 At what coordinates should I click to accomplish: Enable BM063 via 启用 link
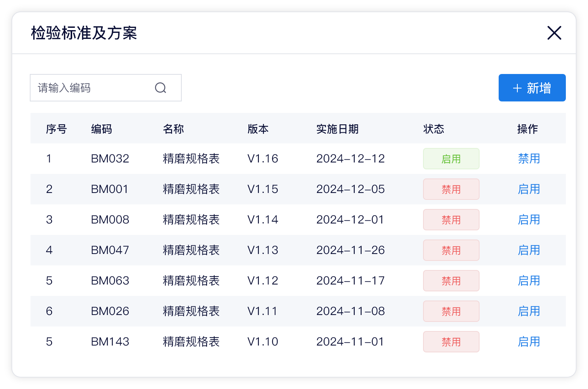click(529, 281)
